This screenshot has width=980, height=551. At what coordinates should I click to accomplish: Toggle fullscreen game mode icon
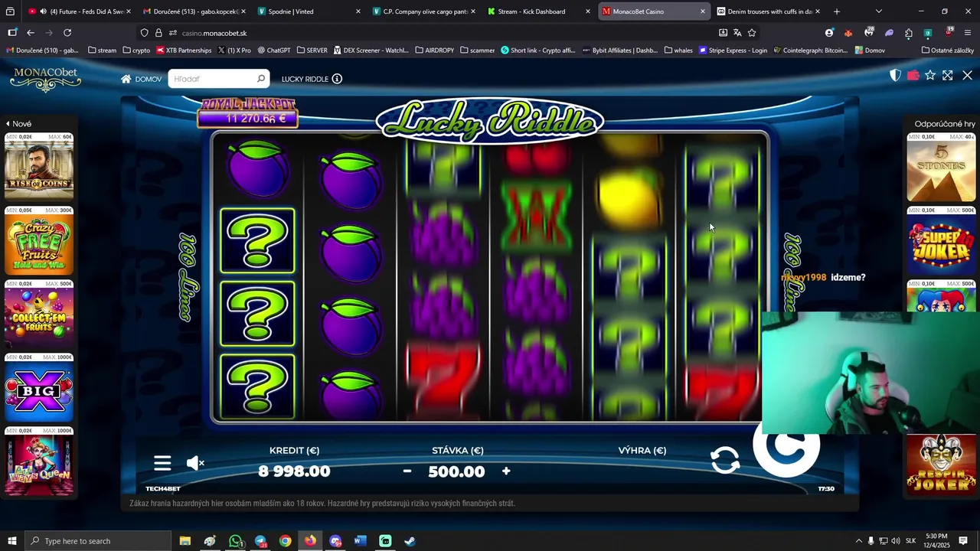pos(948,75)
